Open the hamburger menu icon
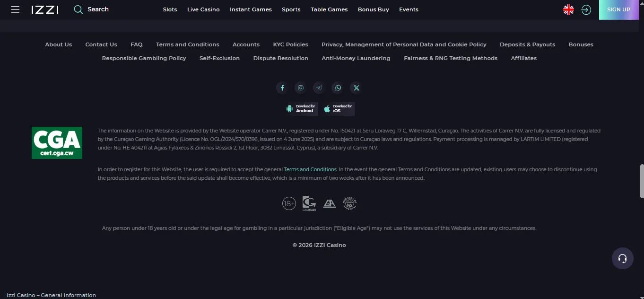The height and width of the screenshot is (299, 644). (x=15, y=9)
